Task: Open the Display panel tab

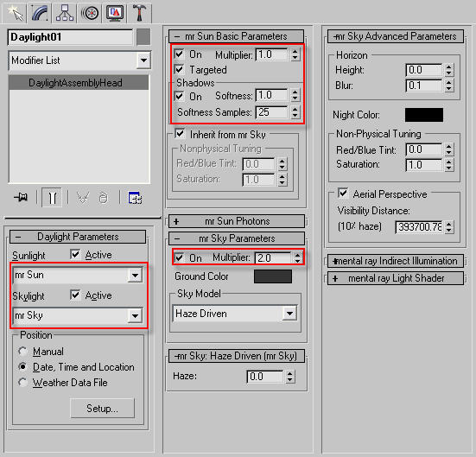Action: (115, 13)
